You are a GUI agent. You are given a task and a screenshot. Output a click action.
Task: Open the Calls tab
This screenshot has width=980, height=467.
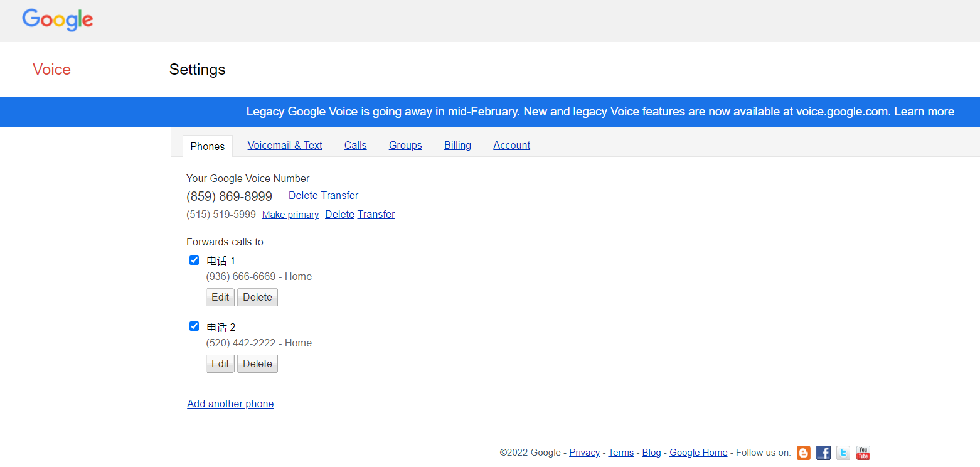click(x=355, y=145)
